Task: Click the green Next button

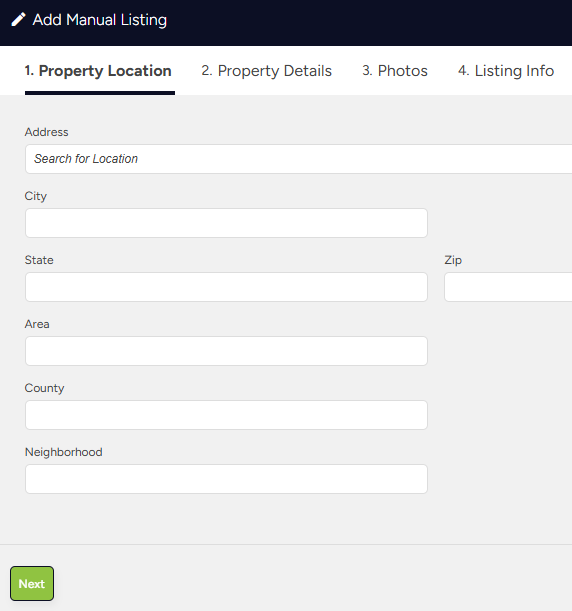Action: coord(32,583)
